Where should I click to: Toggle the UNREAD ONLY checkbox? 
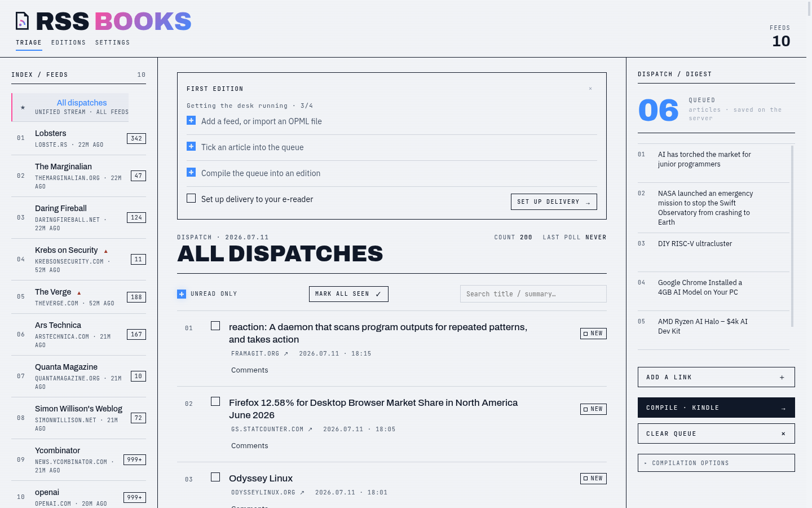tap(182, 294)
